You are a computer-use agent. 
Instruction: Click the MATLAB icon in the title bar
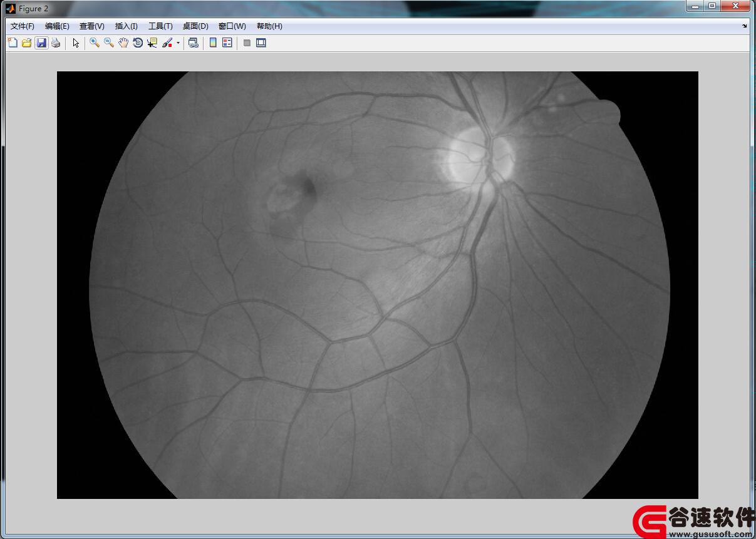click(x=11, y=8)
